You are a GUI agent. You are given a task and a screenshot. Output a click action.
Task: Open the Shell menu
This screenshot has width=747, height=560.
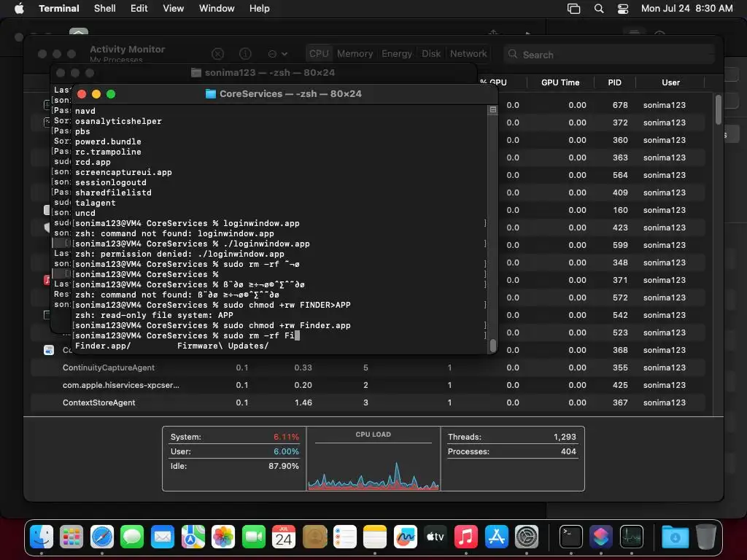click(105, 9)
